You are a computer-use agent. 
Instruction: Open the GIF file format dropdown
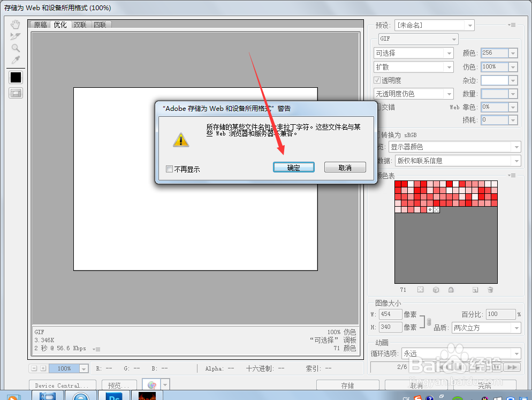click(419, 39)
